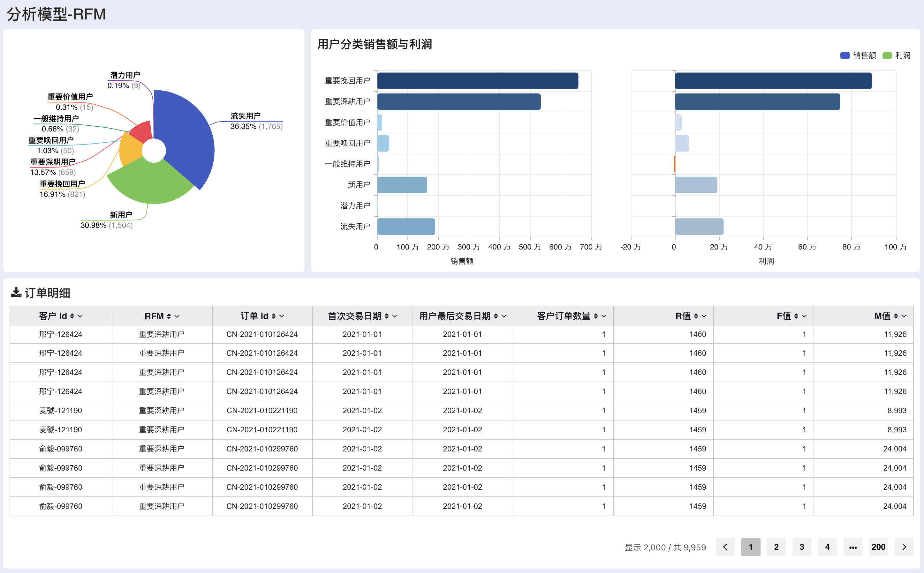This screenshot has width=924, height=573.
Task: Click sort arrows on RFM column
Action: click(x=169, y=316)
